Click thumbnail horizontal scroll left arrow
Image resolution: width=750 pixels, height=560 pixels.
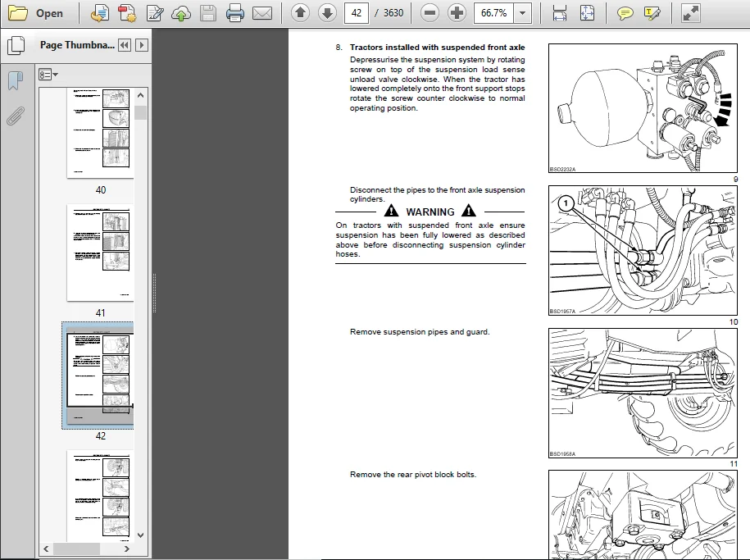(x=46, y=549)
